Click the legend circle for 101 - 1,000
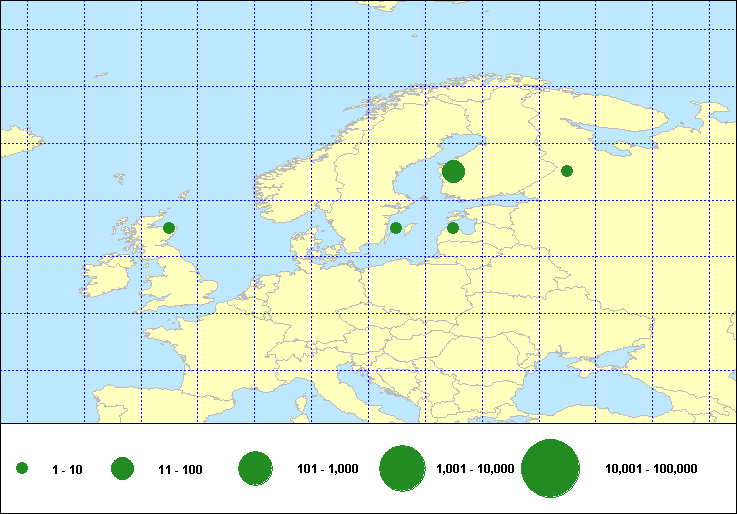 pyautogui.click(x=256, y=469)
